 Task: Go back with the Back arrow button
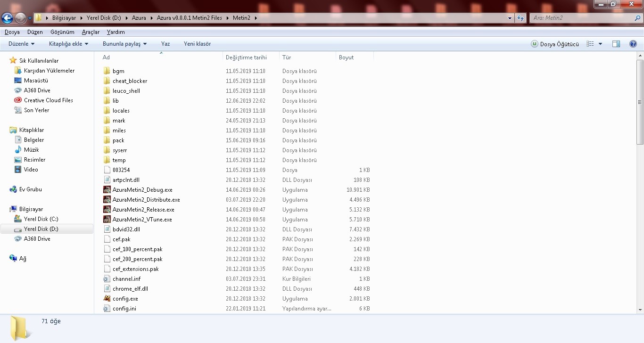7,18
